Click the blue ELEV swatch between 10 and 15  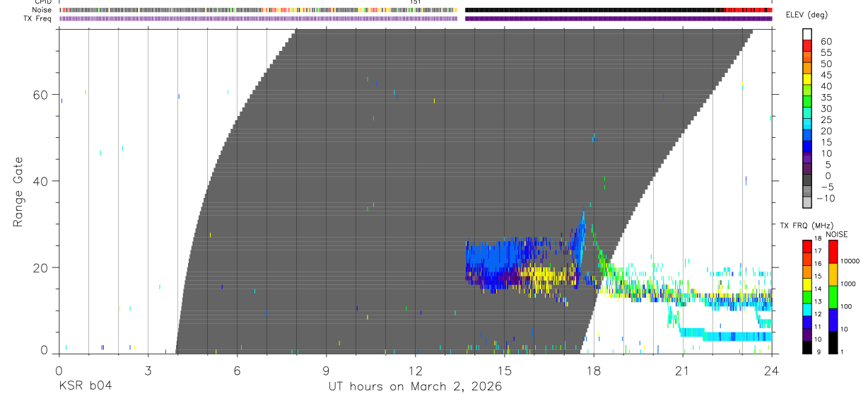pyautogui.click(x=807, y=146)
